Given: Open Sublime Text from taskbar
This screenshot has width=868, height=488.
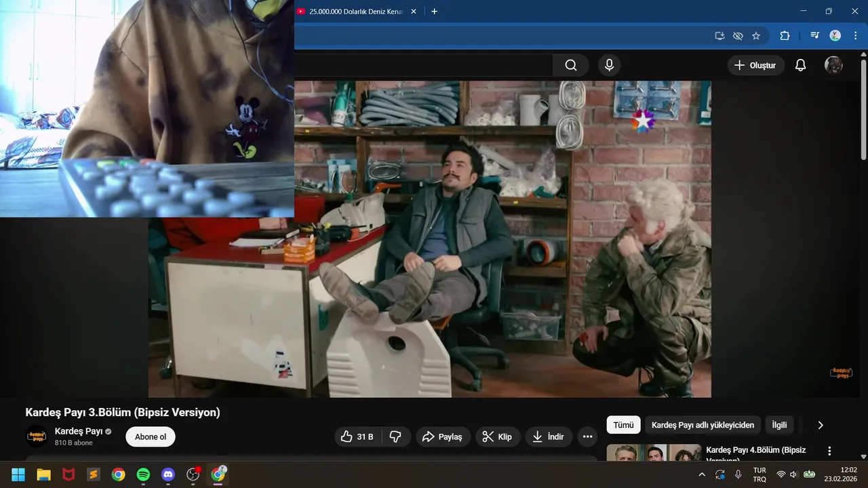Looking at the screenshot, I should click(94, 474).
